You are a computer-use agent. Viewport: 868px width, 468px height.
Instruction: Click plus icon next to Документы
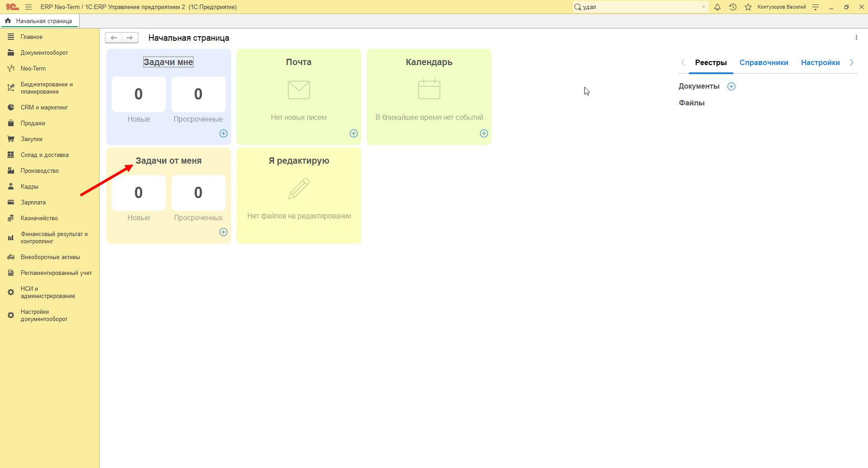731,86
